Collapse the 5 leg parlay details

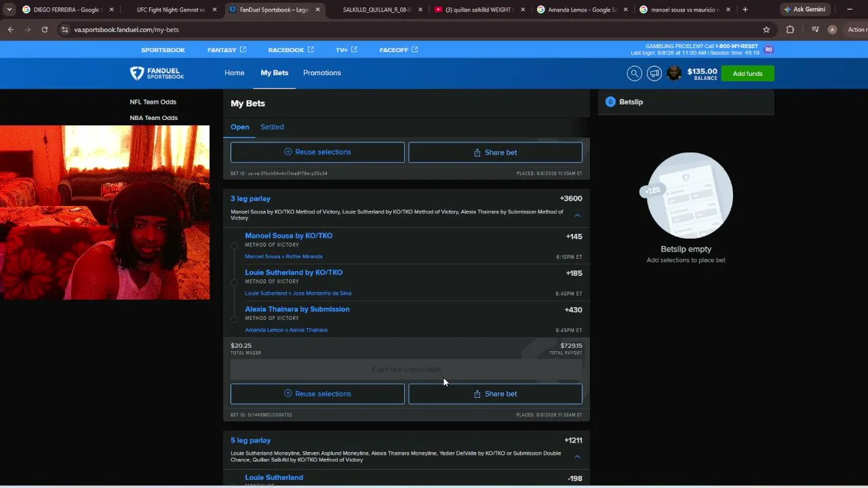point(577,457)
